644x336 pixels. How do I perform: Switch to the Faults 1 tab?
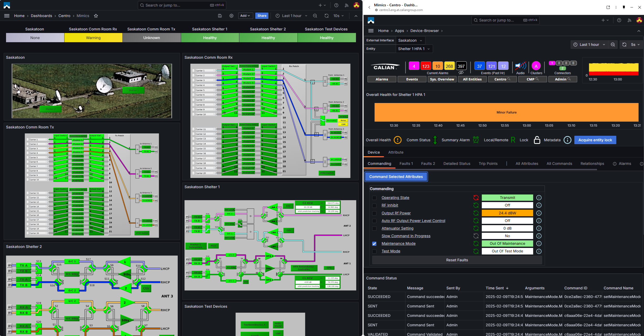pyautogui.click(x=406, y=164)
